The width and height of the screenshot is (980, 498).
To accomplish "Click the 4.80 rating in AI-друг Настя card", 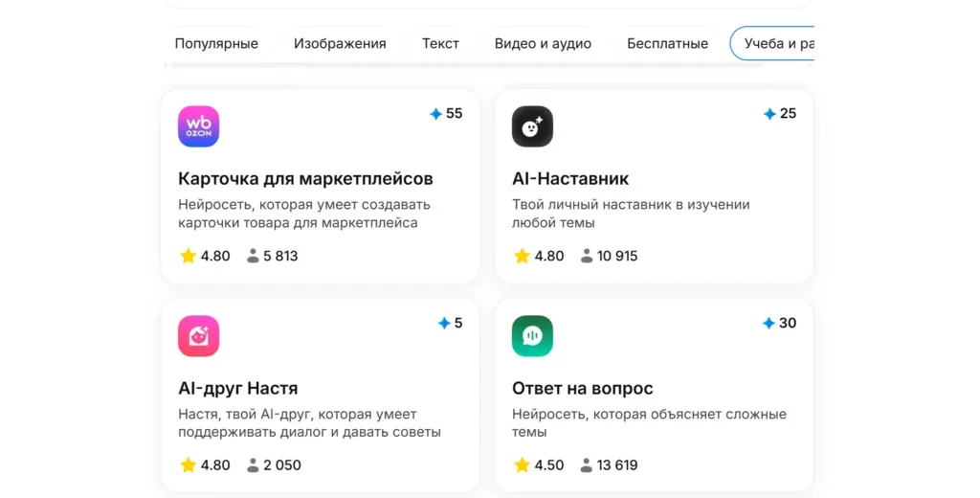I will (x=215, y=465).
